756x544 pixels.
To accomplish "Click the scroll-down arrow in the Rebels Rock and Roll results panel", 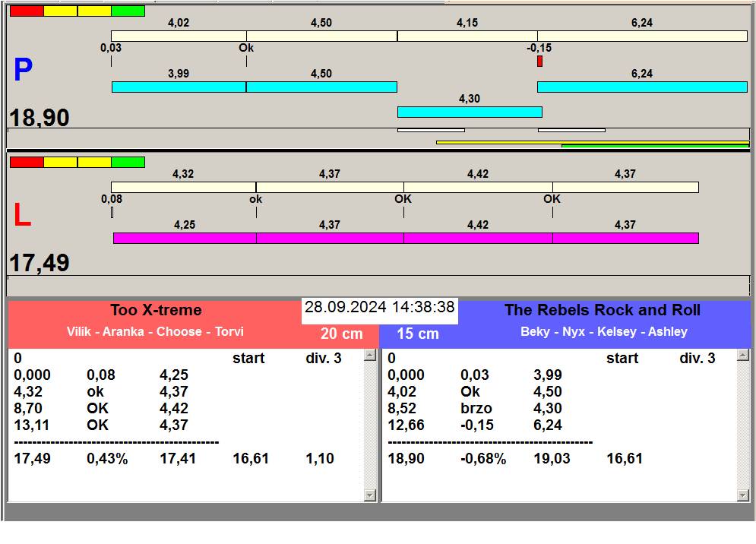I will point(743,495).
